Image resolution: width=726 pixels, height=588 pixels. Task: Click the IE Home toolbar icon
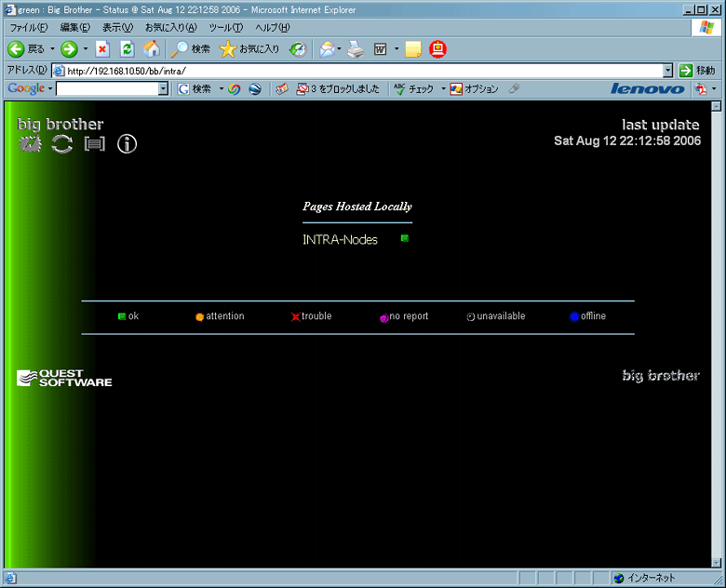click(x=151, y=48)
